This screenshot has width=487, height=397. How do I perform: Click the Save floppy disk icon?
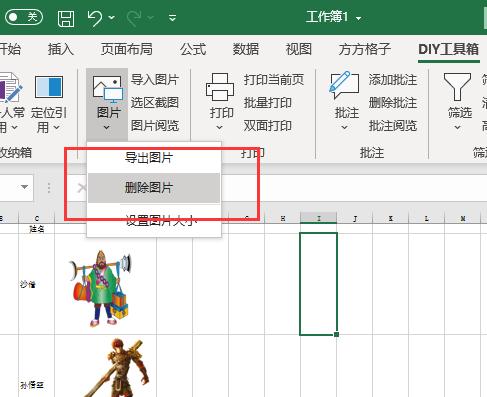[x=66, y=18]
